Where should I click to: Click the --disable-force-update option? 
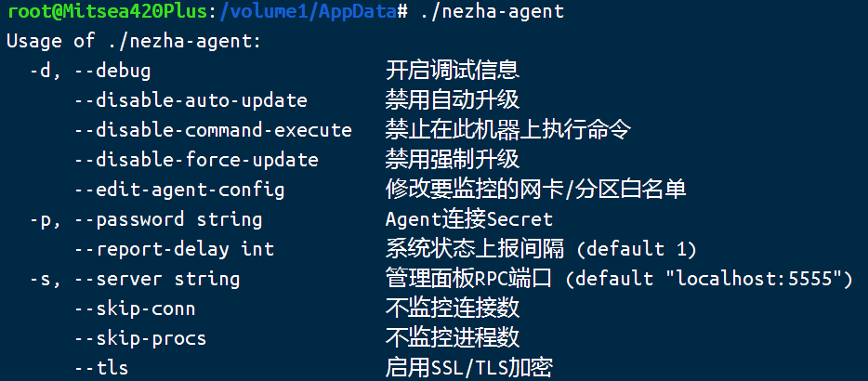coord(196,160)
